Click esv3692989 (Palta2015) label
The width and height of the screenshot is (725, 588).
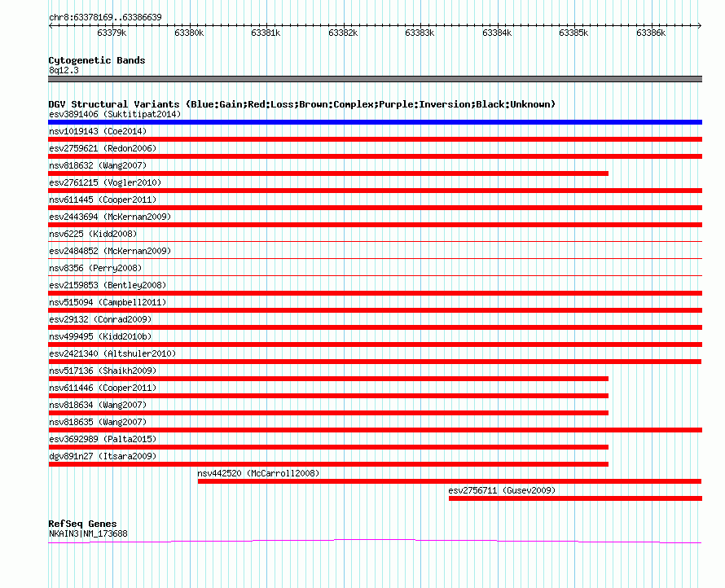[103, 439]
